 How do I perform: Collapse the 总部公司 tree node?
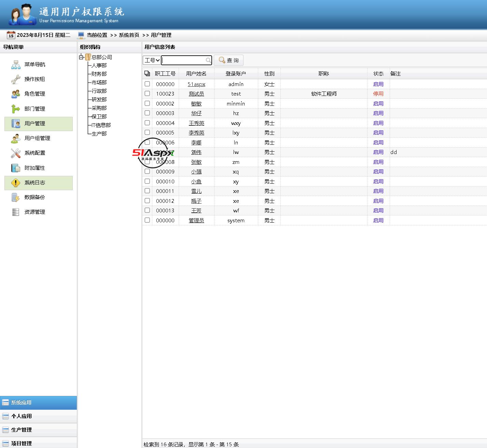pos(81,57)
